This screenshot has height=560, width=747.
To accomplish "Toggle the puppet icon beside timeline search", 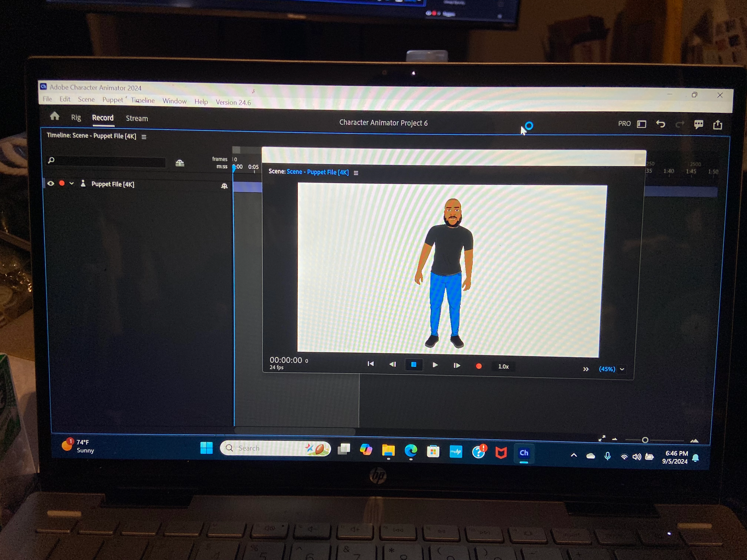I will (x=180, y=163).
